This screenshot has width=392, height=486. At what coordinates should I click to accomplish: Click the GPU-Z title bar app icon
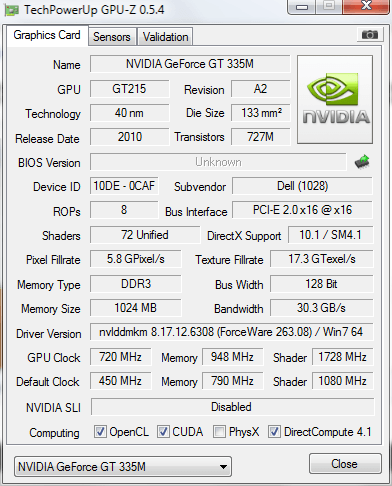11,11
